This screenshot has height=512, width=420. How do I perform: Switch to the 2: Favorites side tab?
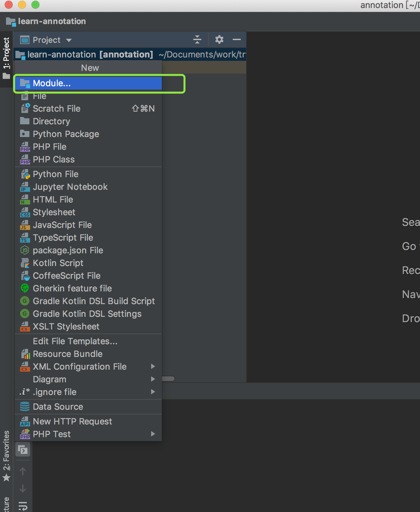pyautogui.click(x=6, y=455)
